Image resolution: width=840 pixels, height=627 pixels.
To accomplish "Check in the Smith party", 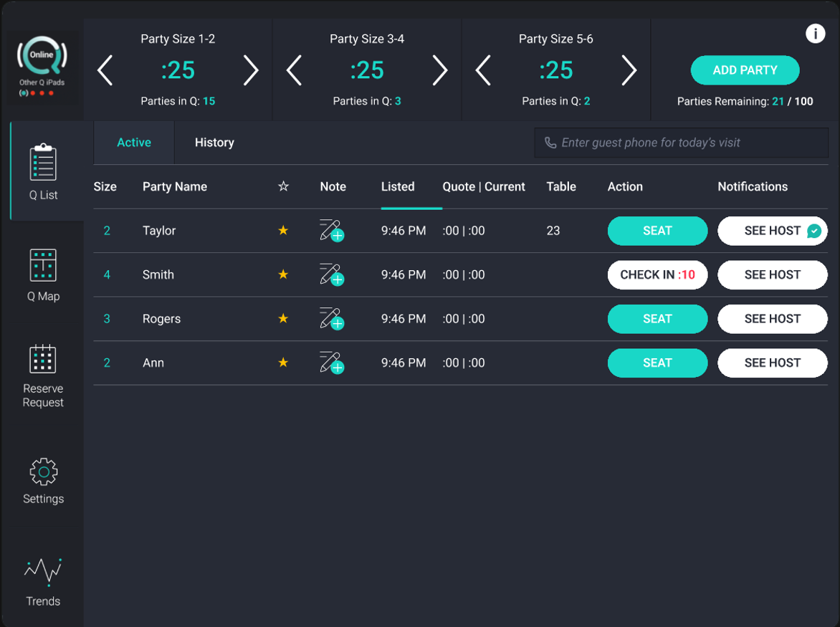I will tap(657, 274).
